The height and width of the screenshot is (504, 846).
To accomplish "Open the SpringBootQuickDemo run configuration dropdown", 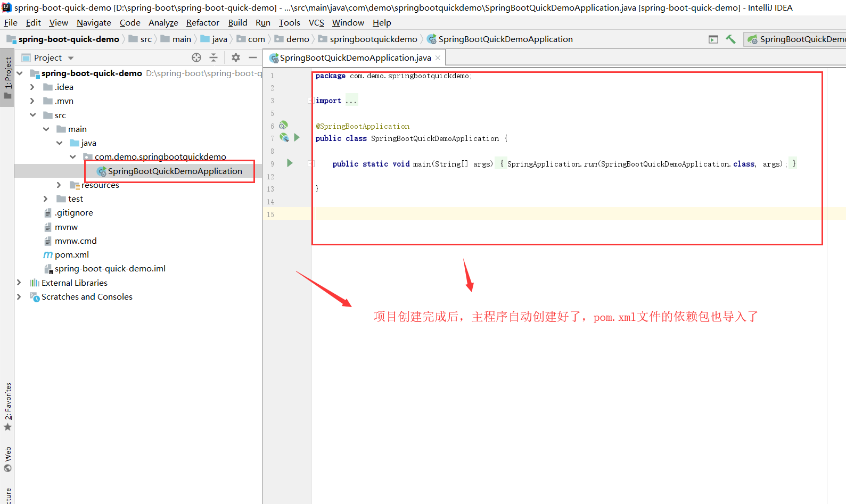I will tap(795, 39).
